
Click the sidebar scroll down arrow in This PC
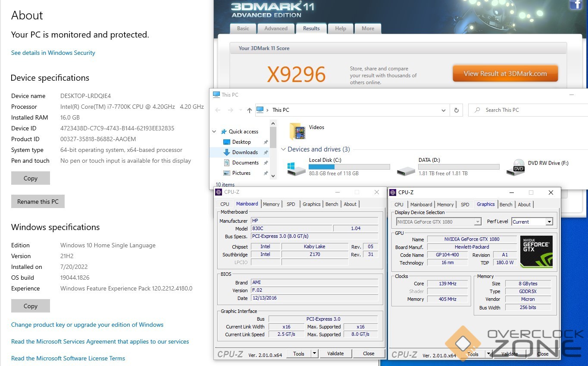[273, 176]
